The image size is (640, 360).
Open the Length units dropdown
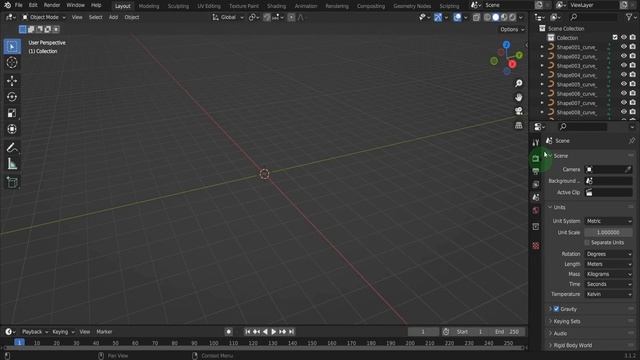click(608, 264)
